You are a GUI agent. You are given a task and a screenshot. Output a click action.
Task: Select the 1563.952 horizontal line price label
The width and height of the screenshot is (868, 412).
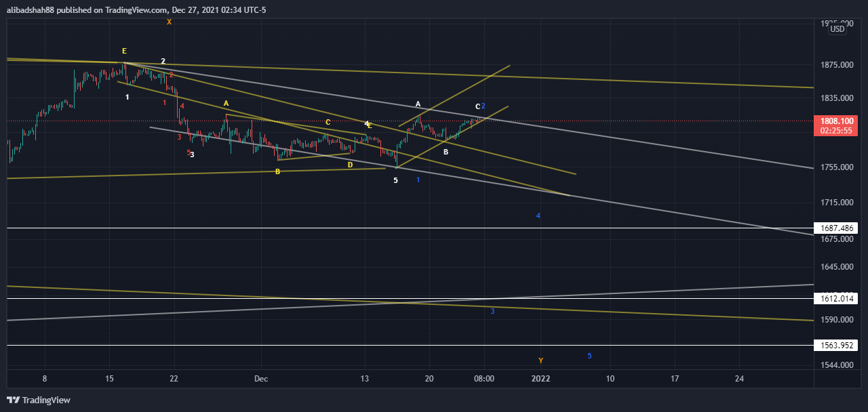tap(835, 346)
